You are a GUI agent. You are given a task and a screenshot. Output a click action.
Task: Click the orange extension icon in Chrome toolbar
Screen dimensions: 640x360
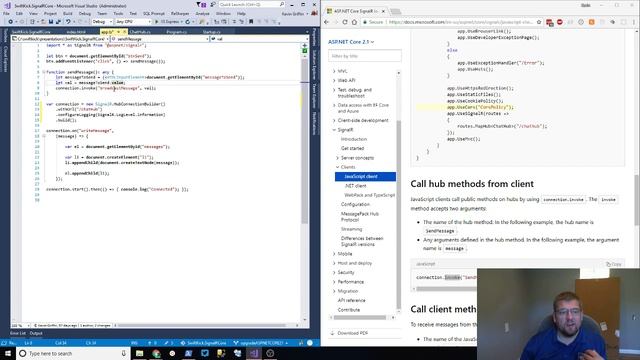[591, 22]
